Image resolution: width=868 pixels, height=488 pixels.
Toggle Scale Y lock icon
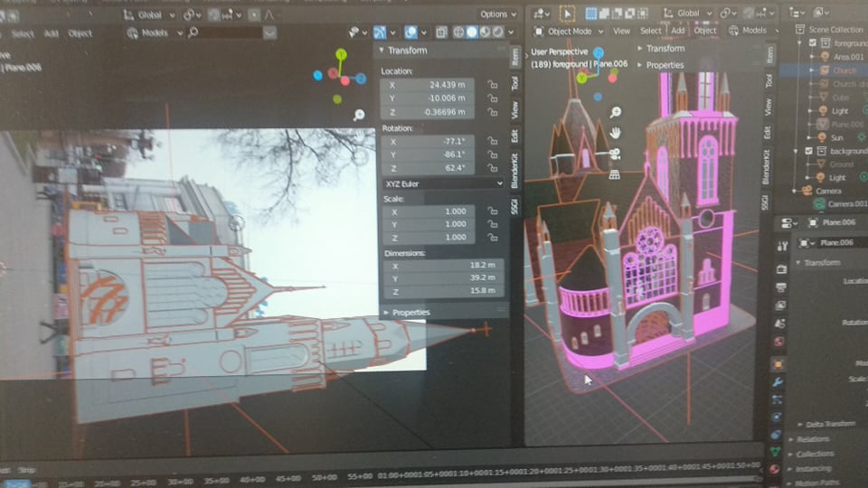point(492,224)
